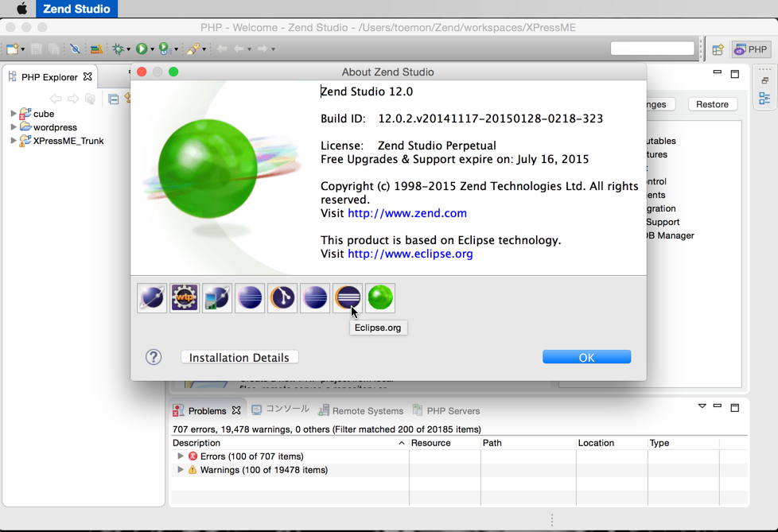Expand the XPressME_Trunk project node
The width and height of the screenshot is (778, 532).
point(14,140)
